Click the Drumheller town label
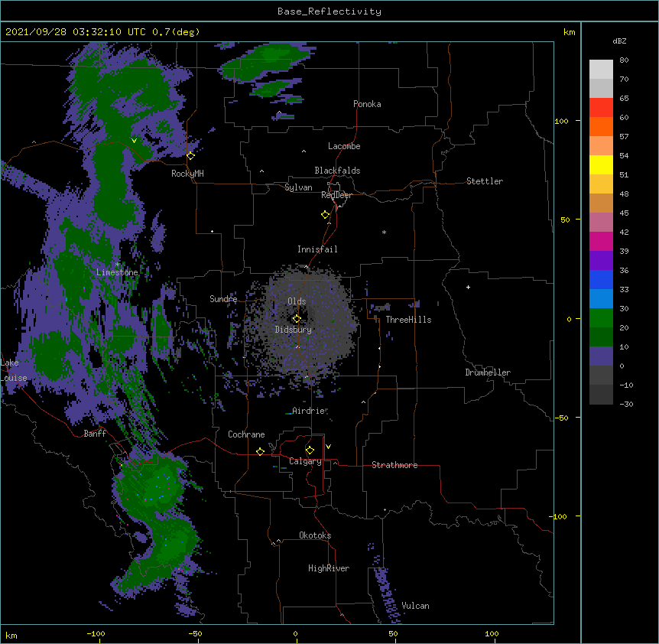The image size is (659, 644). click(488, 372)
